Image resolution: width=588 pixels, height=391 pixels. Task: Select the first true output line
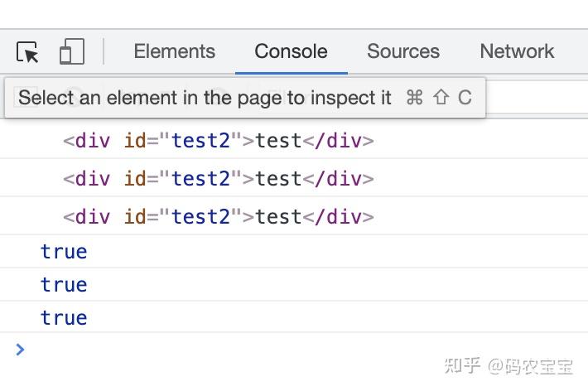click(64, 252)
